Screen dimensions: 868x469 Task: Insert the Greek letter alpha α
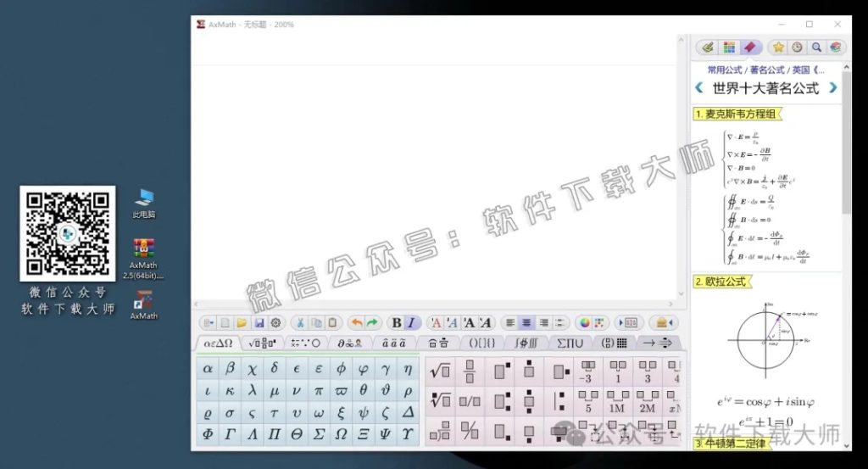pyautogui.click(x=208, y=369)
